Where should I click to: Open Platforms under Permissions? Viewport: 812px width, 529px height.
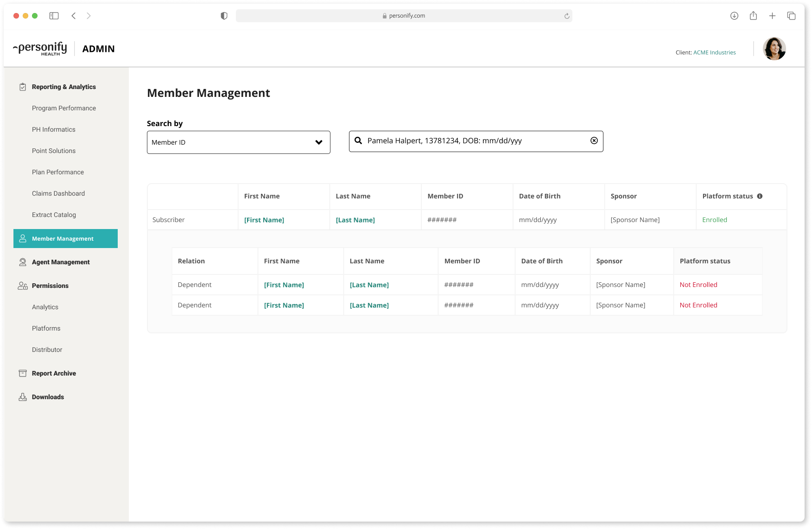pos(46,328)
